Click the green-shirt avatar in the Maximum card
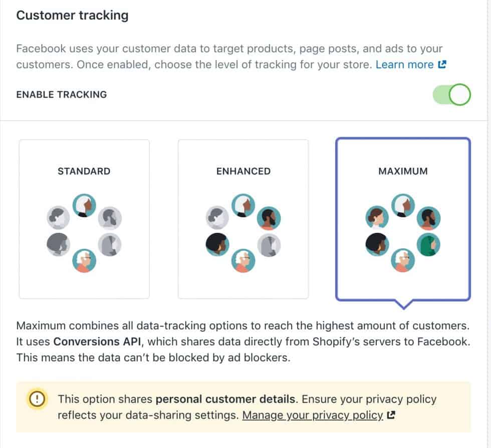The image size is (491, 448). [430, 244]
